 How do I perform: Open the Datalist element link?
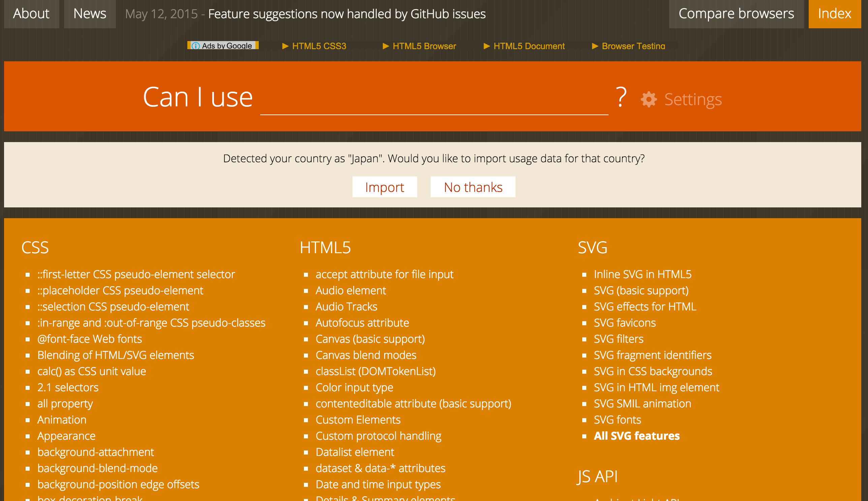pyautogui.click(x=354, y=452)
